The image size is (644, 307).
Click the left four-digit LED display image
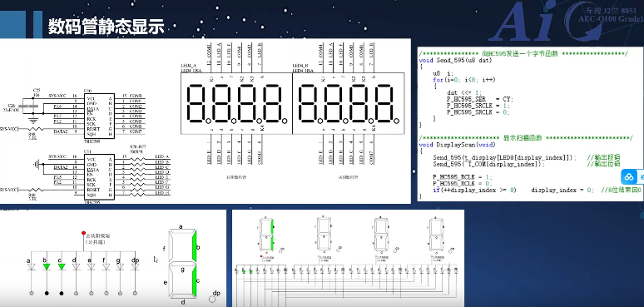(x=236, y=103)
